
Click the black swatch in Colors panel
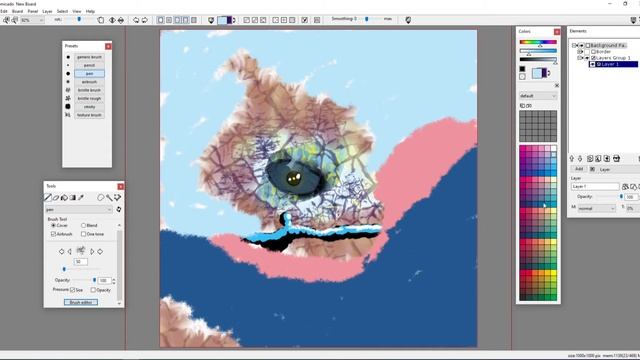522,69
